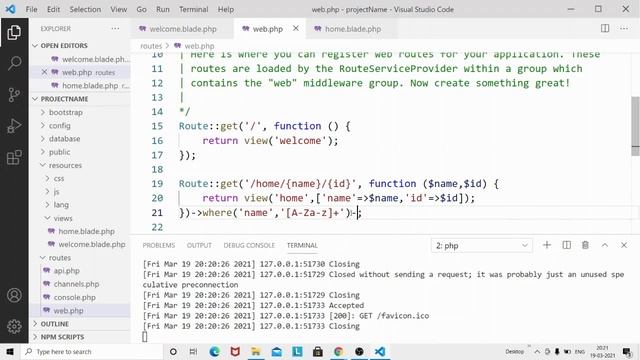The image size is (640, 360).
Task: Open Cortana circle on taskbar
Action: coord(173,351)
